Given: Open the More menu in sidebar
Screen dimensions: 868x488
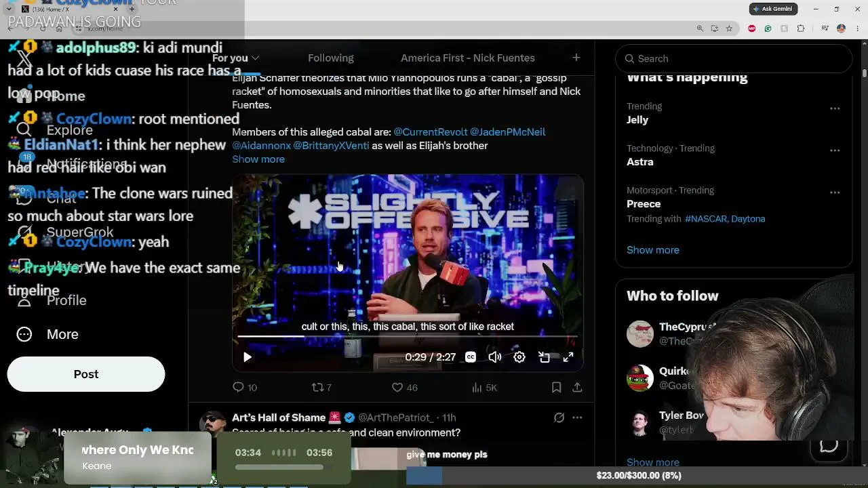Looking at the screenshot, I should [46, 334].
